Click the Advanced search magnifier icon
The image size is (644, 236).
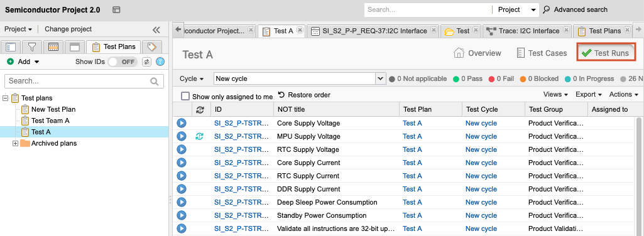point(547,9)
